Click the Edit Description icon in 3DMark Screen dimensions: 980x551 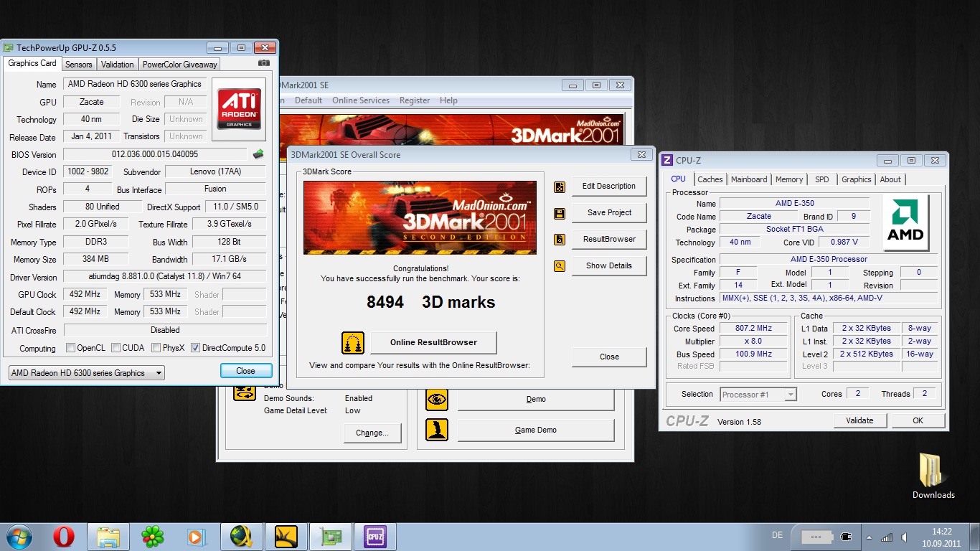click(560, 187)
